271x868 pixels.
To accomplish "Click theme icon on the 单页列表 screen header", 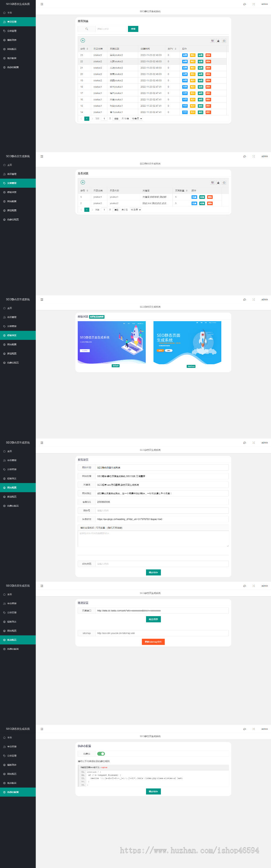I will click(245, 4).
